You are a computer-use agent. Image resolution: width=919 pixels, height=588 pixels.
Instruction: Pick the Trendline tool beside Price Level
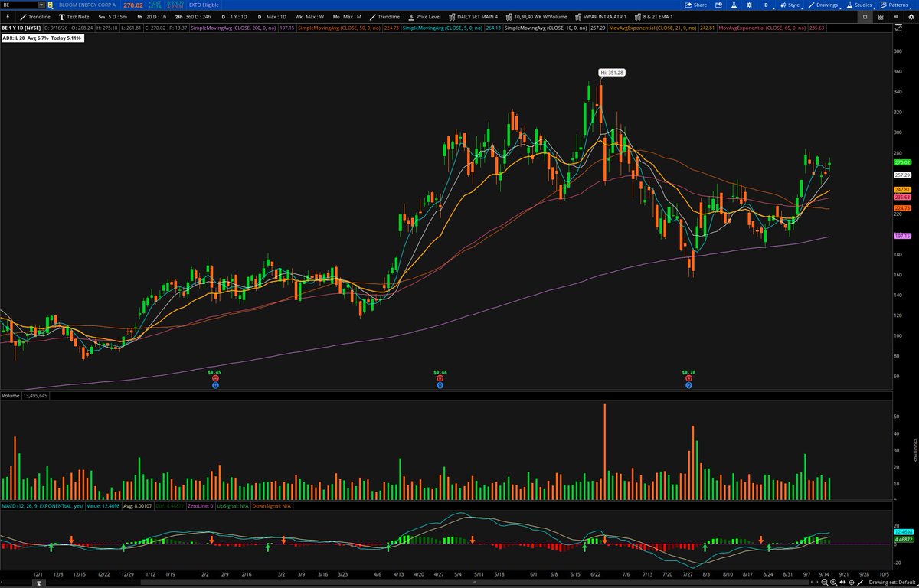(x=385, y=16)
